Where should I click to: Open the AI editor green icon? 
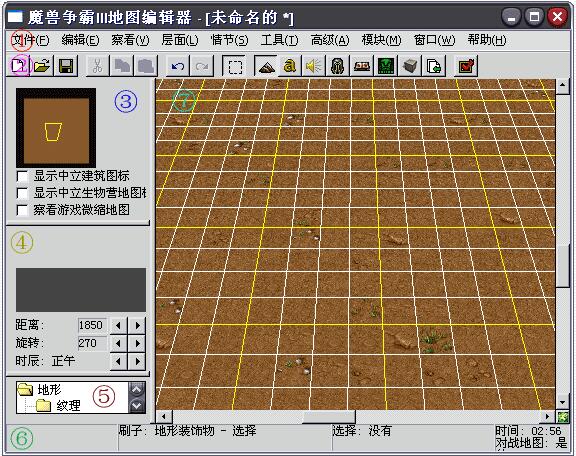coord(386,66)
